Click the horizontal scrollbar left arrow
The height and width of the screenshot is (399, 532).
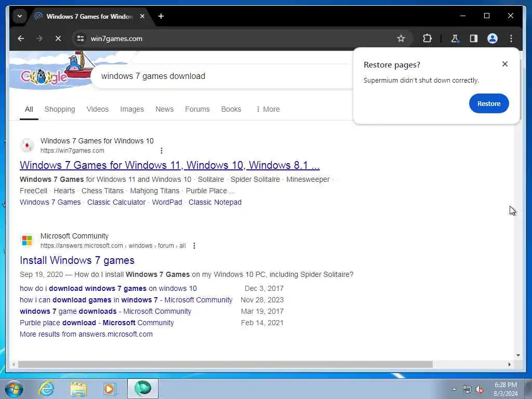point(14,364)
